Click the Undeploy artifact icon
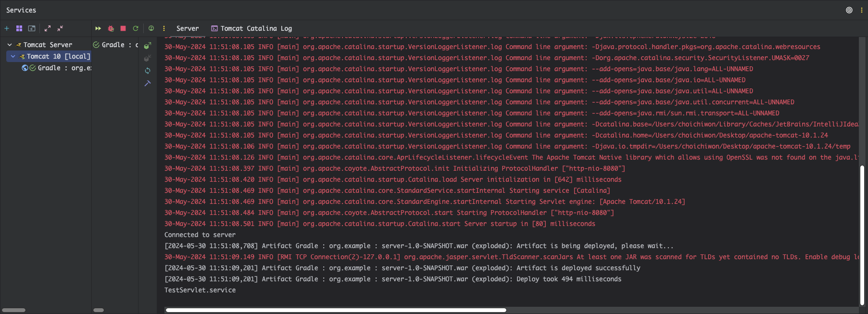This screenshot has height=314, width=868. click(148, 58)
